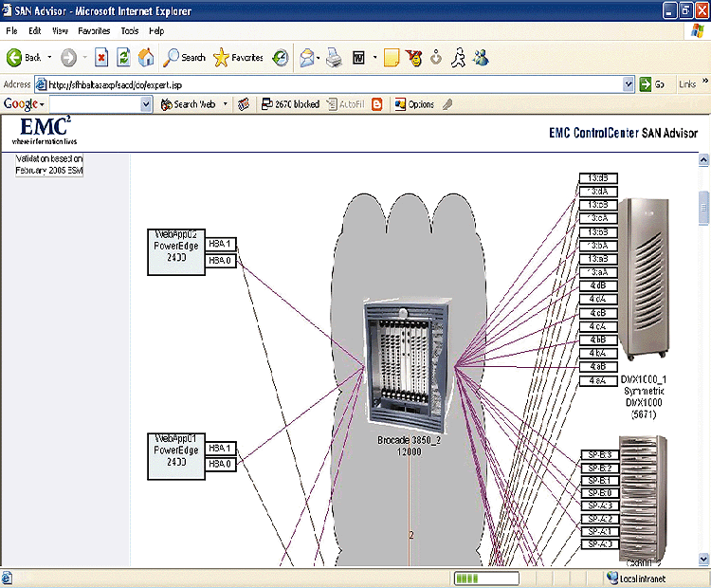
Task: Go back with the Back button
Action: (x=24, y=58)
